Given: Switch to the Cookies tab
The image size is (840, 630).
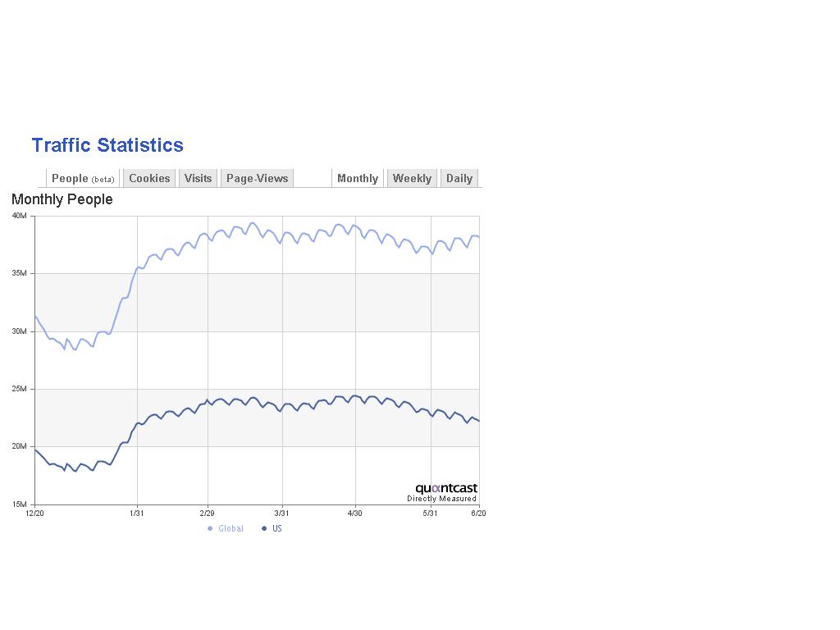Looking at the screenshot, I should 149,179.
